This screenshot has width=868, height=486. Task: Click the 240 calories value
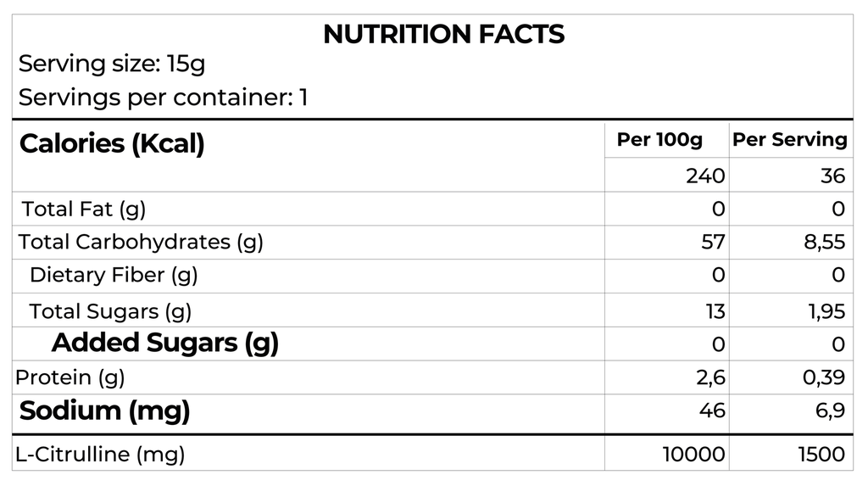click(705, 176)
